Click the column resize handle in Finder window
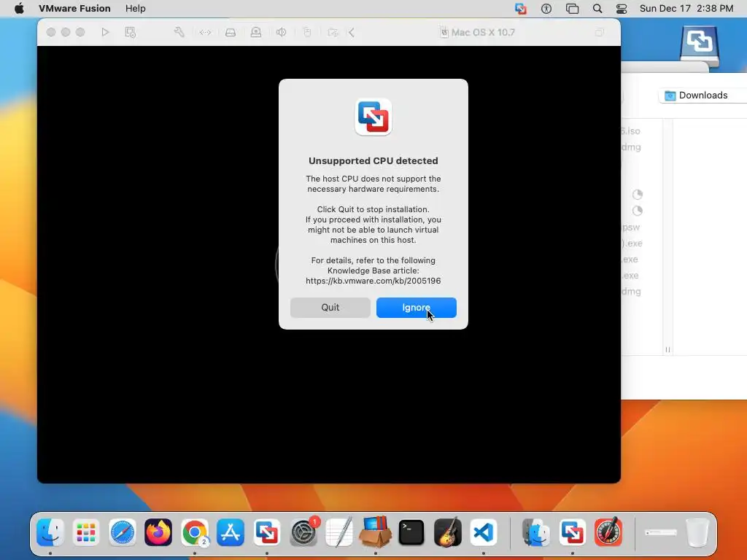The image size is (747, 560). (667, 349)
